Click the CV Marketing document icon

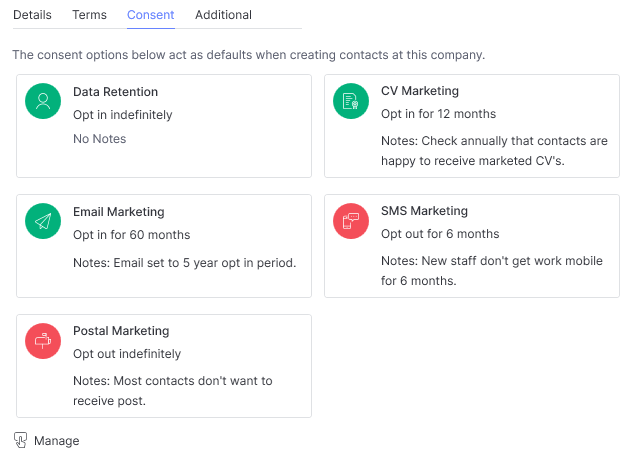[x=351, y=101]
